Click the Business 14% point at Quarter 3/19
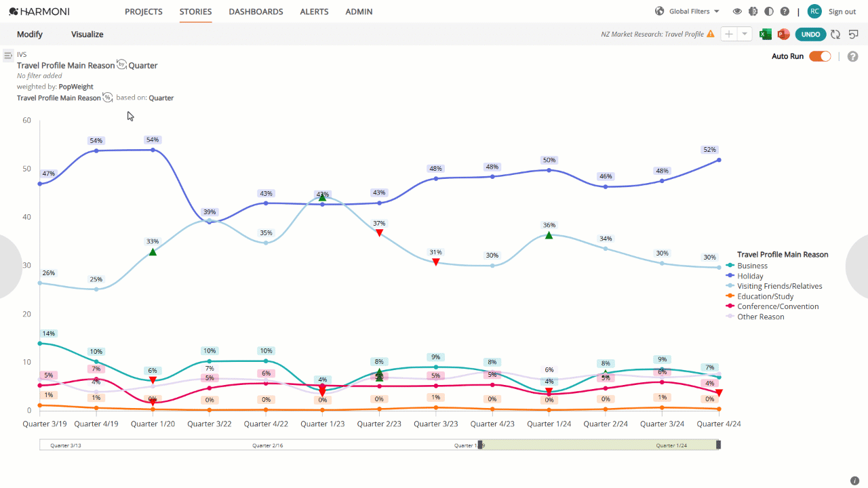The height and width of the screenshot is (488, 868). click(x=40, y=343)
